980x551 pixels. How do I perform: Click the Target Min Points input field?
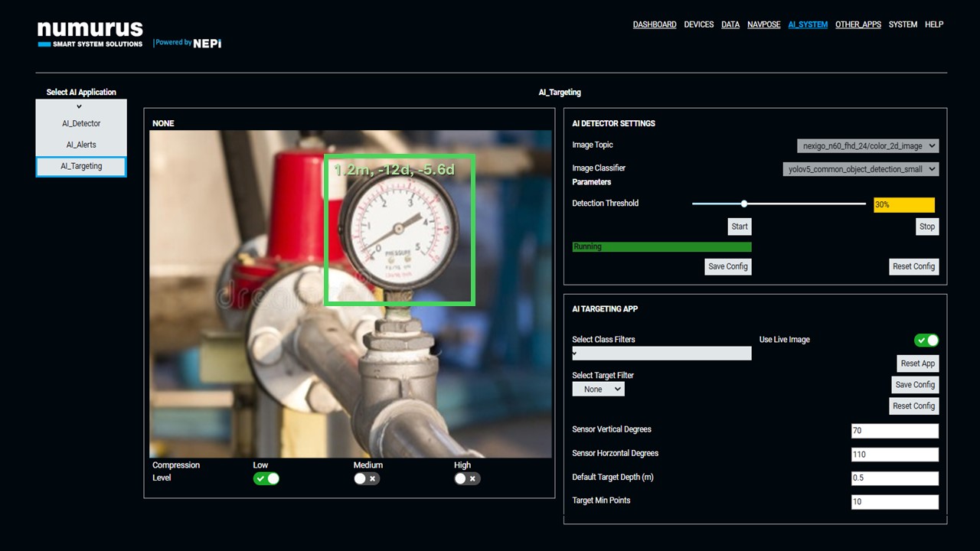(893, 501)
